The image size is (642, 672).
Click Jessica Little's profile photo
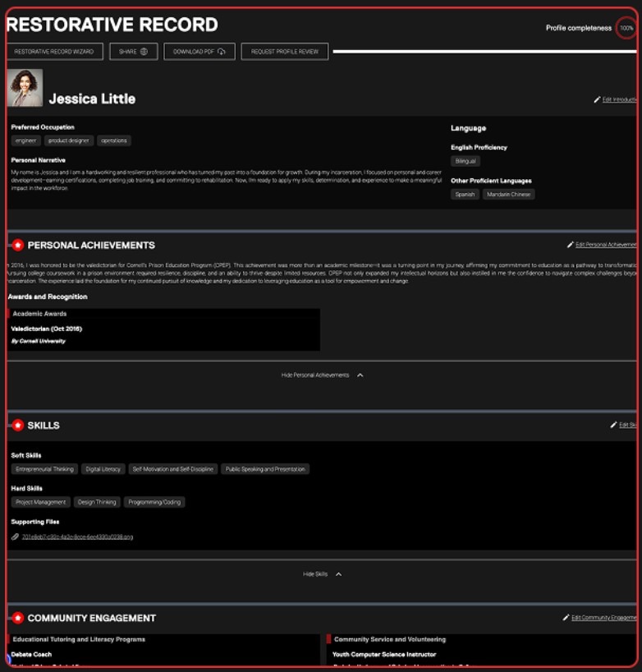[x=25, y=87]
